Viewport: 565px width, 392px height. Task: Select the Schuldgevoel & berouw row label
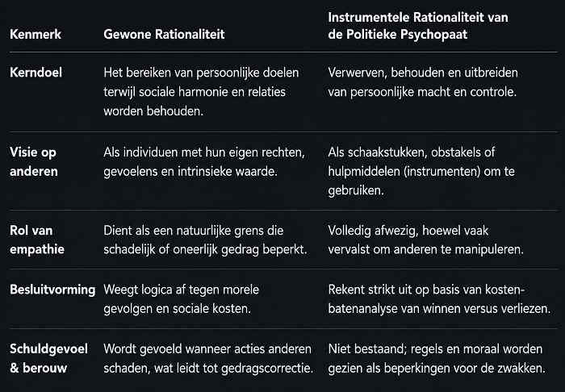pyautogui.click(x=48, y=358)
